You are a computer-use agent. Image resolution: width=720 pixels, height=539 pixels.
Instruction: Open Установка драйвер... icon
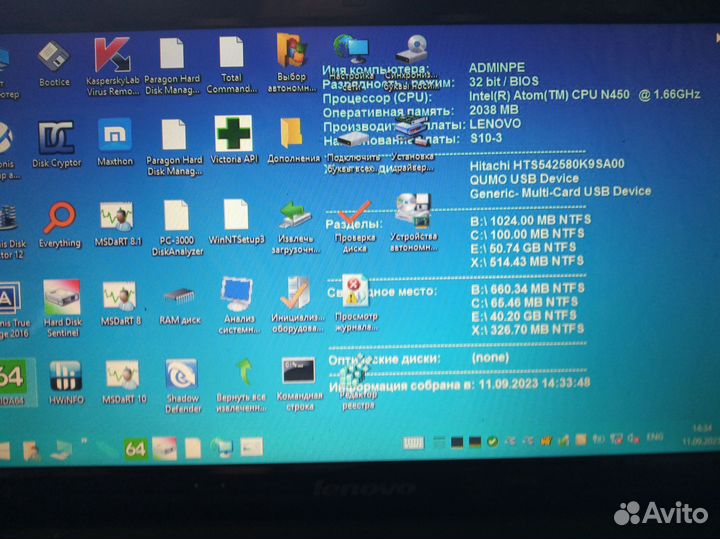(412, 145)
